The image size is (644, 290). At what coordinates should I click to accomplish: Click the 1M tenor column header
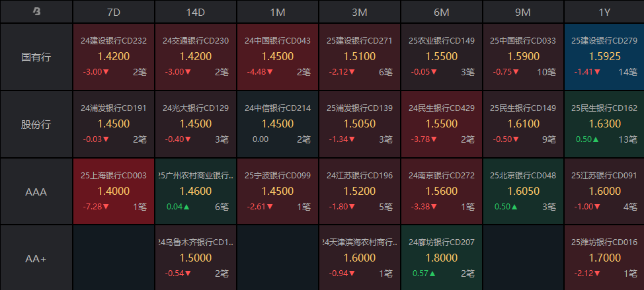tap(277, 12)
